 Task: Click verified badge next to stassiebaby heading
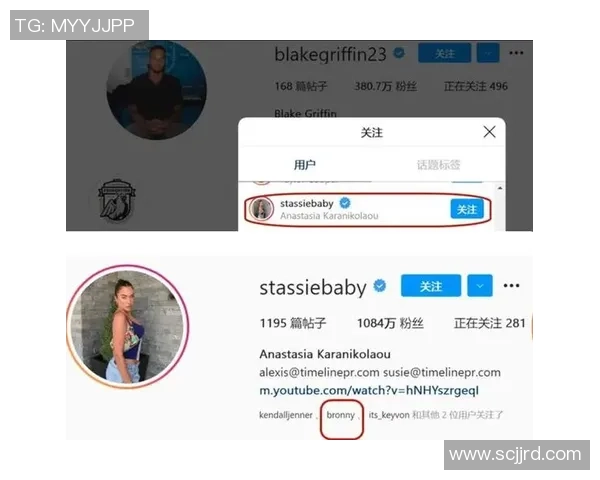coord(380,286)
